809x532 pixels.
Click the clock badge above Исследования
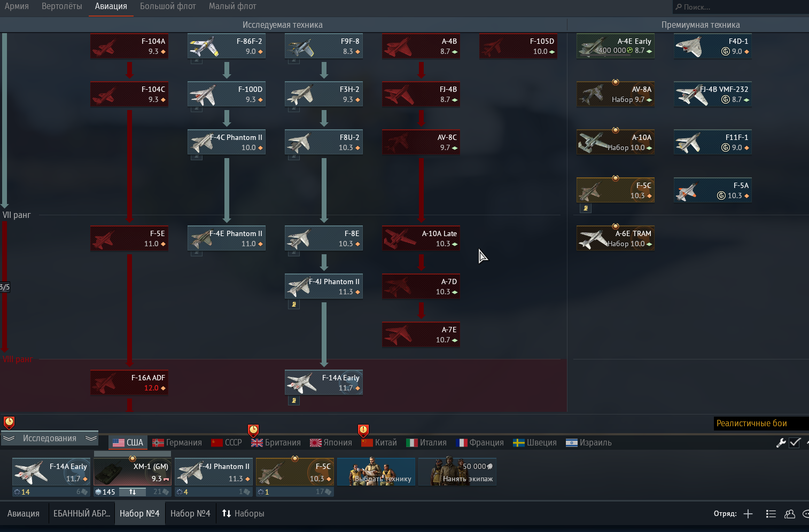tap(9, 423)
